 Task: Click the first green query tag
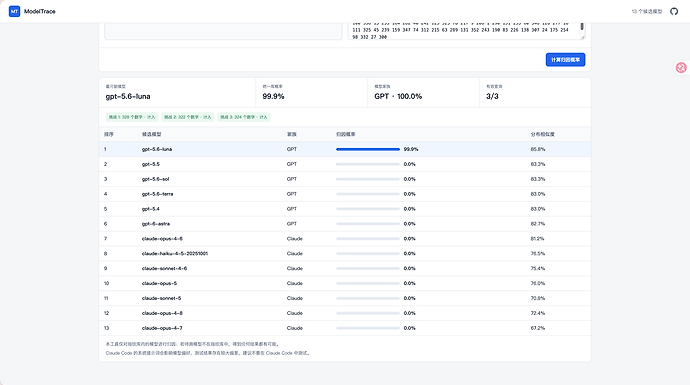[x=132, y=117]
